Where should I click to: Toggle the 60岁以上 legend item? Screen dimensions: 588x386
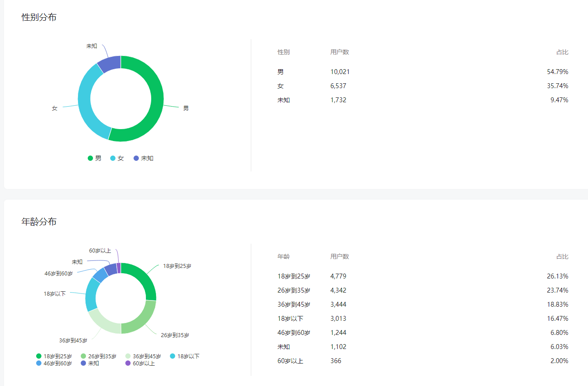pyautogui.click(x=140, y=364)
